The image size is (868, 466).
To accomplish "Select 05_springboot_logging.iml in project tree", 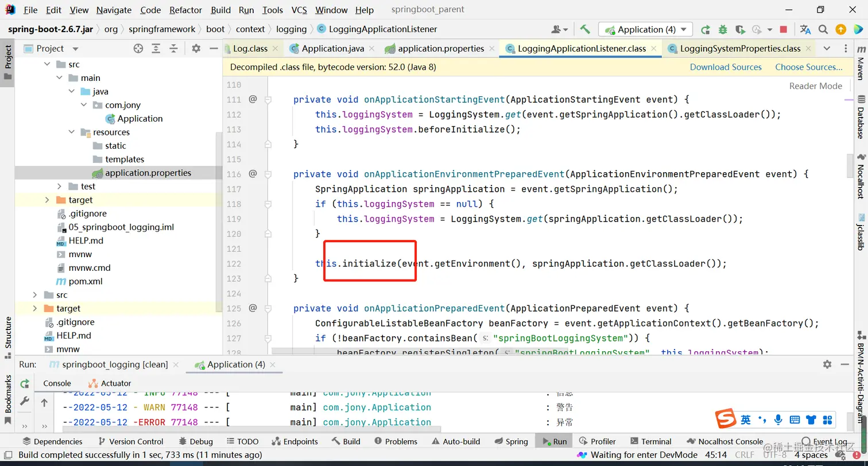I will point(121,227).
